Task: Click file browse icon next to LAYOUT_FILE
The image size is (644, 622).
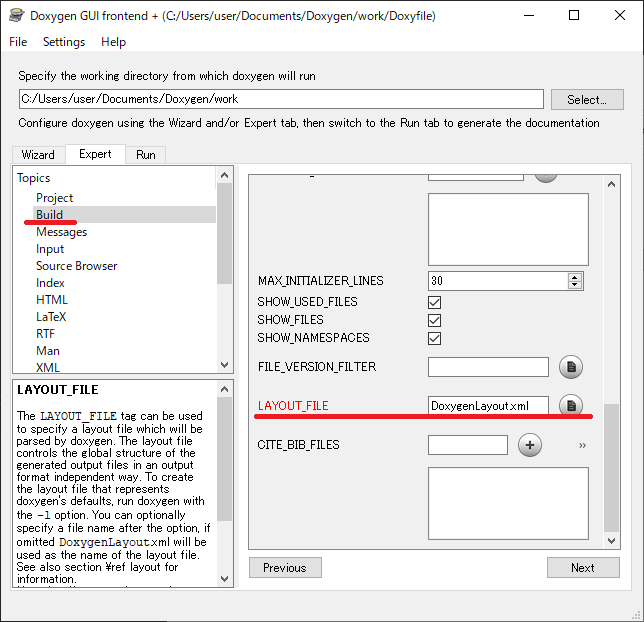Action: [x=570, y=405]
